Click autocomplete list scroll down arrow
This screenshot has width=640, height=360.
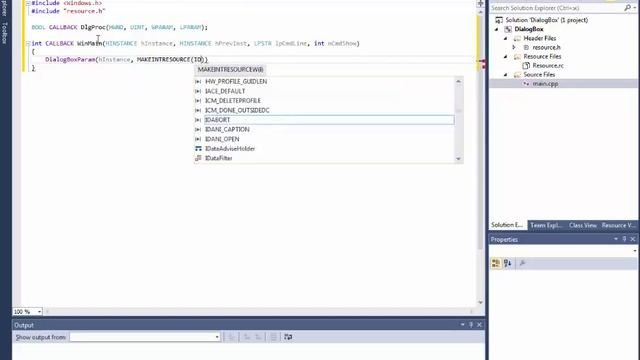(x=458, y=159)
